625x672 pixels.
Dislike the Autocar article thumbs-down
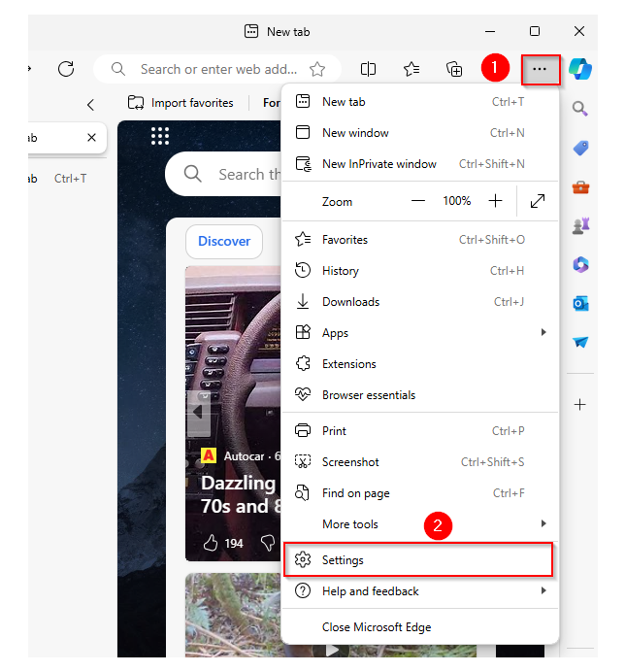click(268, 543)
